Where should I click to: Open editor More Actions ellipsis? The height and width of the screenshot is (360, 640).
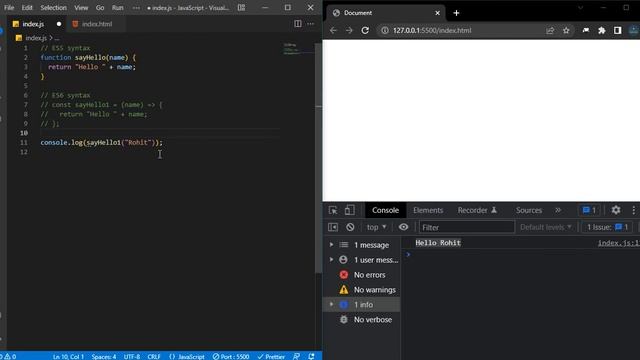point(311,24)
